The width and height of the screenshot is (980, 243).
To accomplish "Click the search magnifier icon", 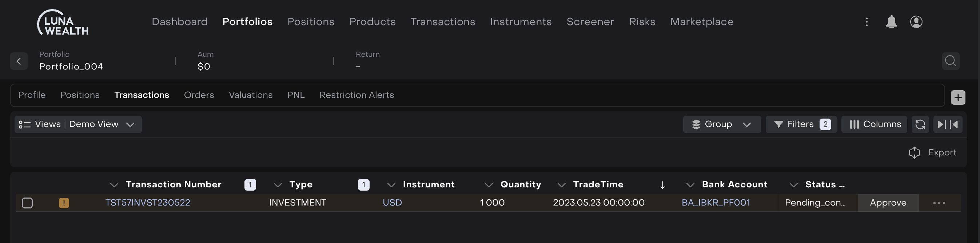I will (950, 61).
